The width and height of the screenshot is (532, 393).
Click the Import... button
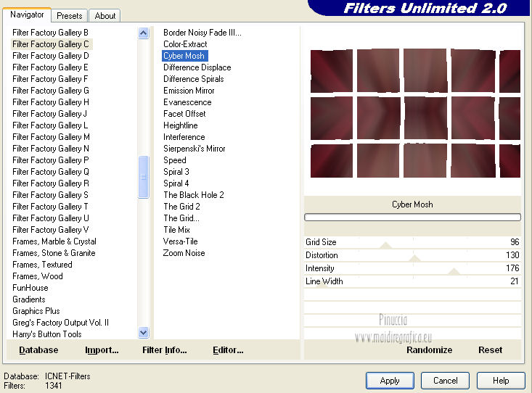[x=102, y=350]
